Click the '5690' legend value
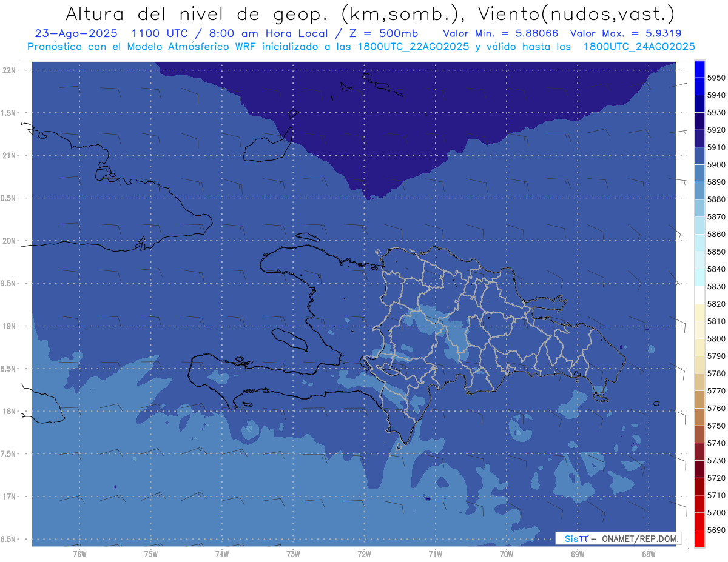 [x=716, y=530]
